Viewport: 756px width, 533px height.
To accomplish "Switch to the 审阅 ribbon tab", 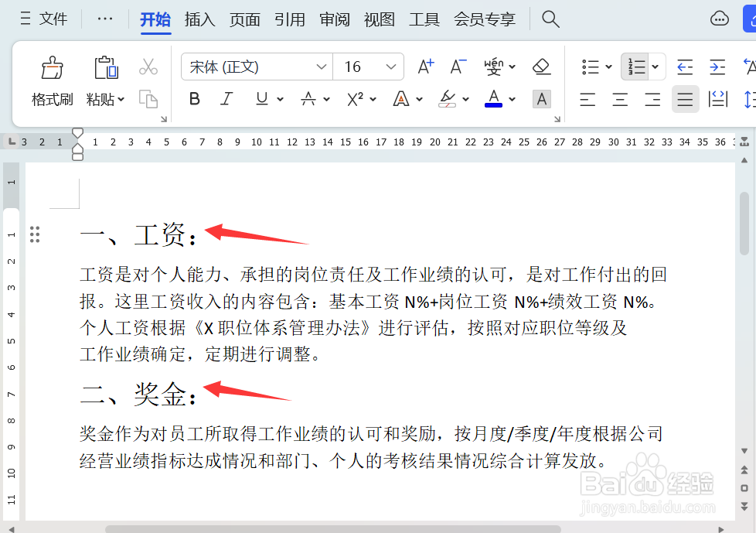I will click(334, 19).
